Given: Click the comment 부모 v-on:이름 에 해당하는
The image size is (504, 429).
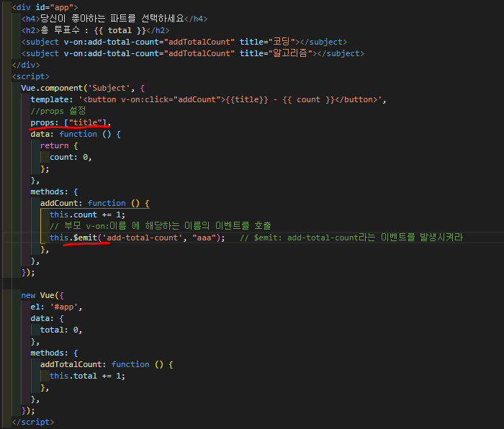Looking at the screenshot, I should (x=161, y=225).
